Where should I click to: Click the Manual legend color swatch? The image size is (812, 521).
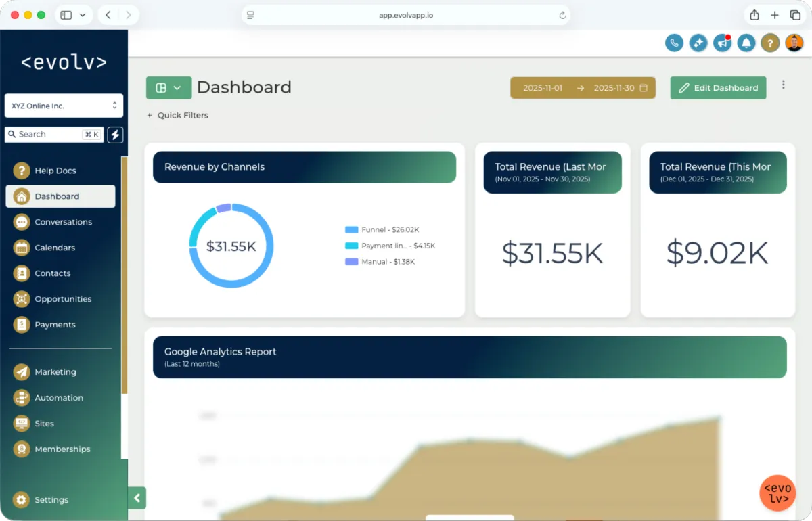coord(351,262)
